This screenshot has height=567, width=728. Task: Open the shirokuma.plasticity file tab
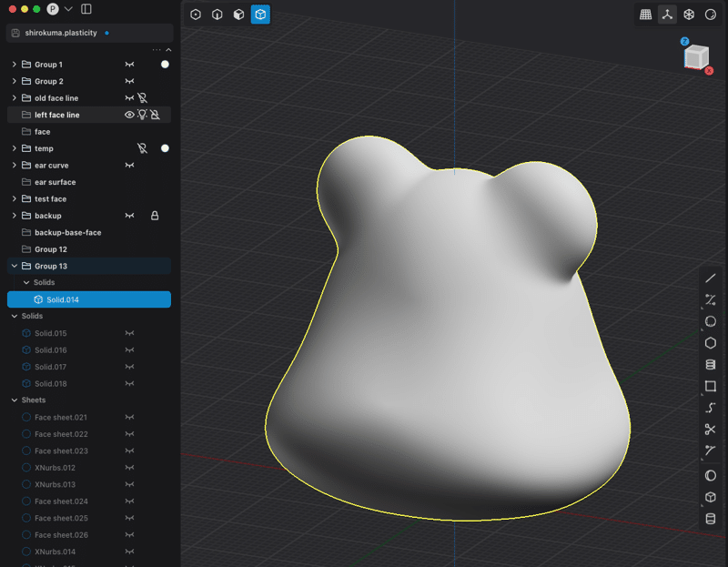pos(89,33)
